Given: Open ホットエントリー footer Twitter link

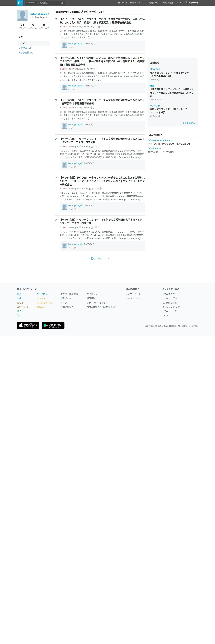Looking at the screenshot, I should (x=134, y=298).
